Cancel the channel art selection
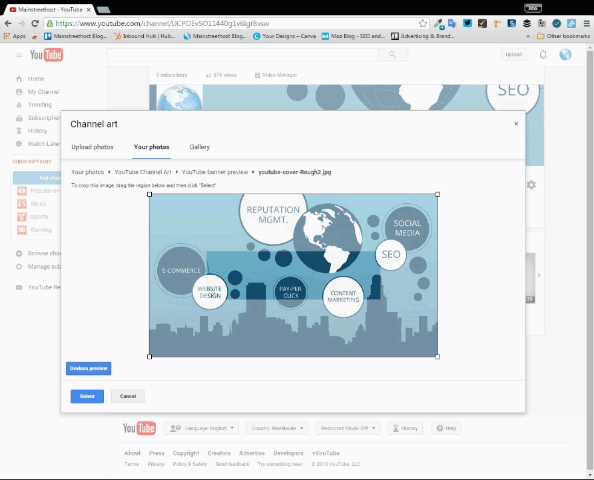 128,396
